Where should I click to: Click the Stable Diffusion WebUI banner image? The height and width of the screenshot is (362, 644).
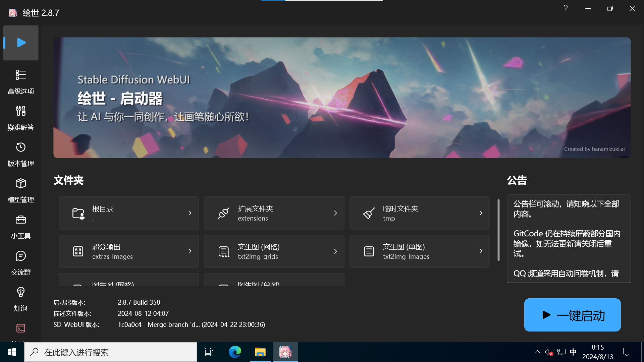pyautogui.click(x=342, y=98)
